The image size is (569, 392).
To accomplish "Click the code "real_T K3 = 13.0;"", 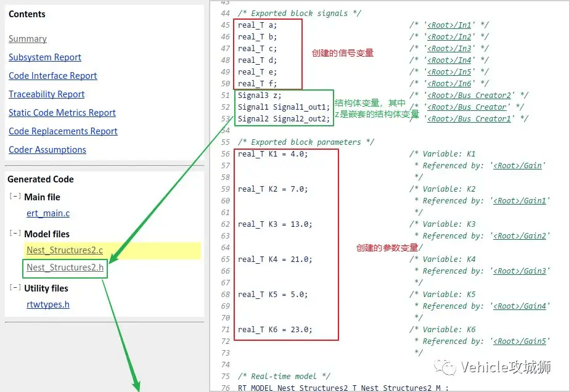I will 275,224.
